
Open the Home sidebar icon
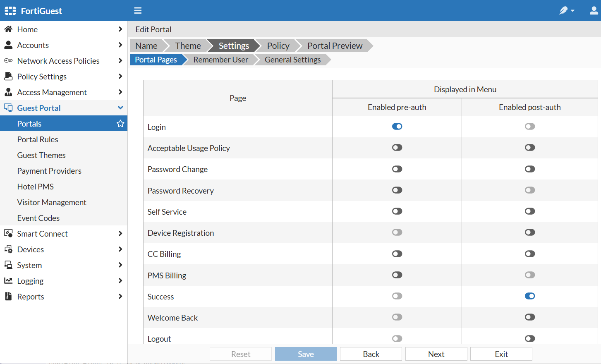click(9, 29)
